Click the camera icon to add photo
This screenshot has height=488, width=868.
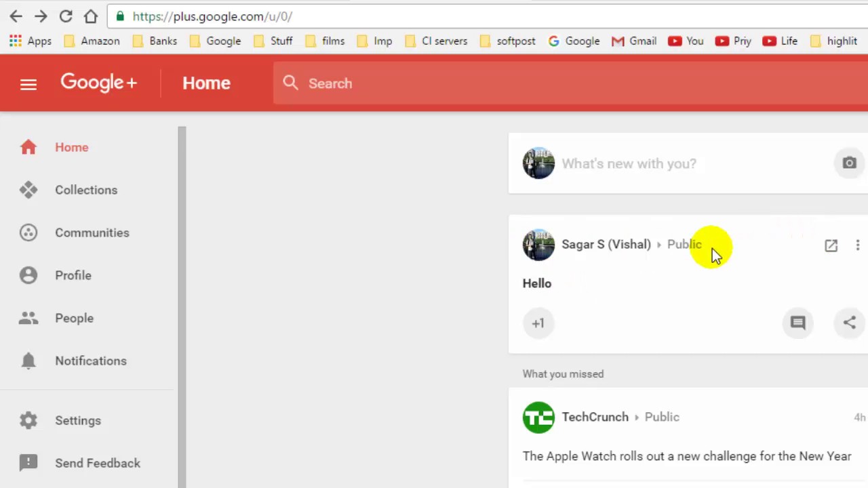click(849, 163)
